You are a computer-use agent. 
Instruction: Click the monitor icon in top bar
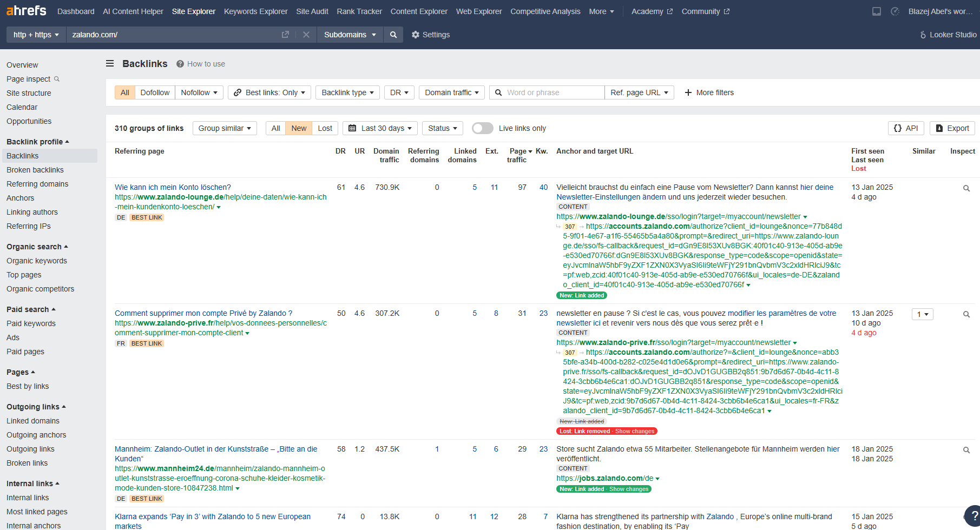click(x=877, y=11)
